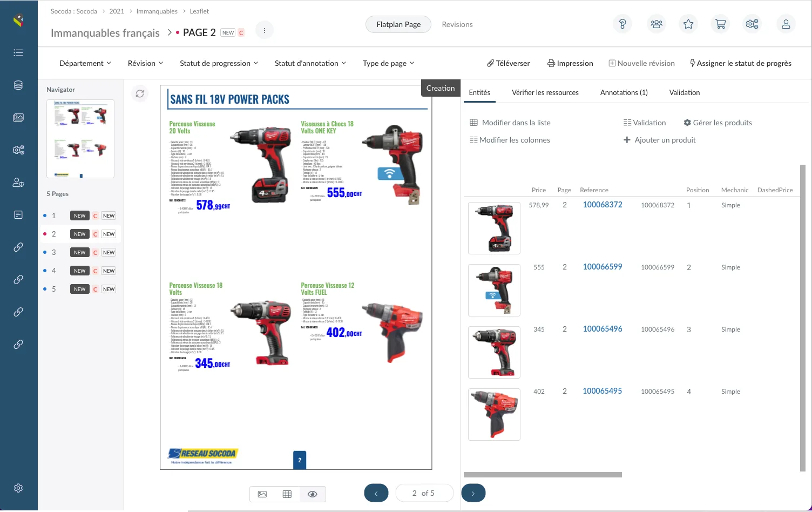Image resolution: width=812 pixels, height=512 pixels.
Task: Open the Statut de progression dropdown
Action: click(219, 63)
